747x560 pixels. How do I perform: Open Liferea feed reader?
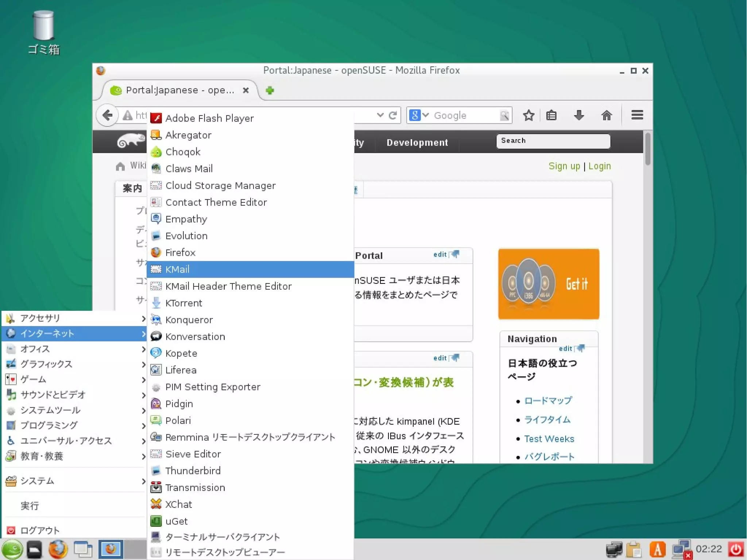click(250, 370)
